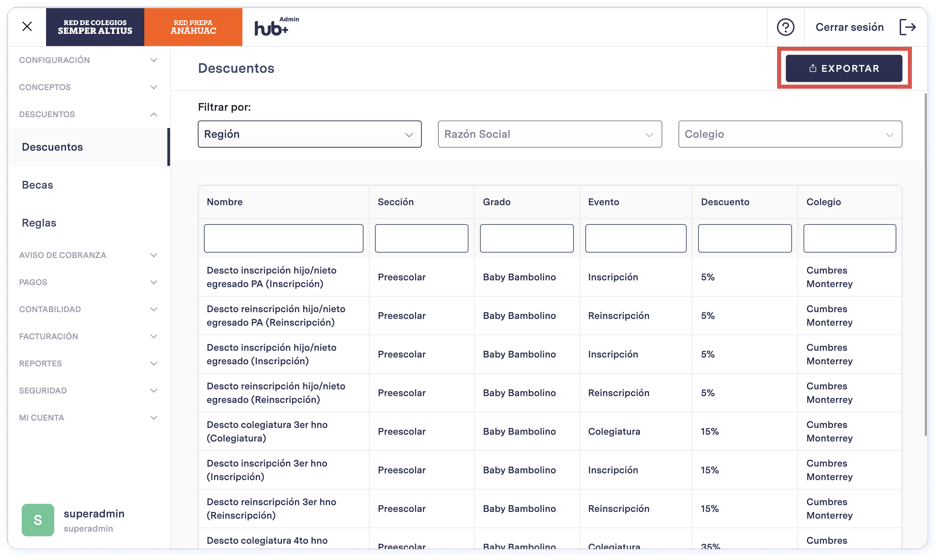Select row Descto reinscripción hijo/nieto egresado (Reinscripción)
This screenshot has width=939, height=560.
pyautogui.click(x=550, y=393)
